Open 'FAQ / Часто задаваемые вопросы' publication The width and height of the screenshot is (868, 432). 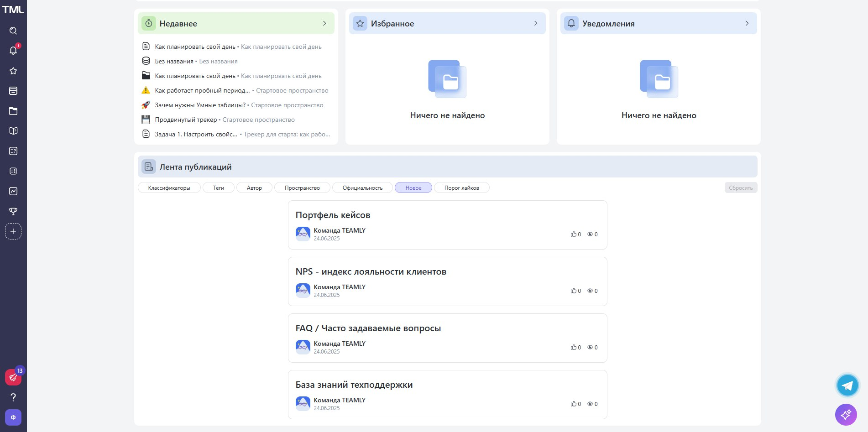pos(368,328)
